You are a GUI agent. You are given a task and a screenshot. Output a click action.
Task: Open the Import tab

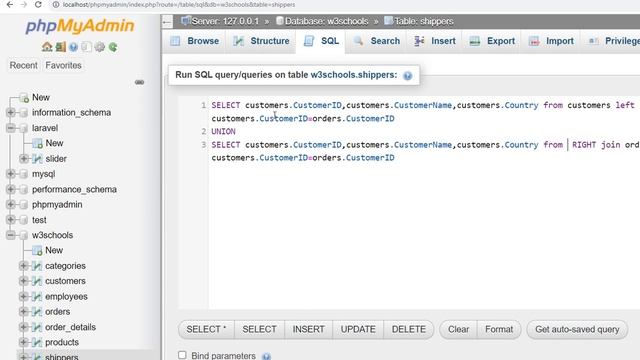click(x=551, y=41)
